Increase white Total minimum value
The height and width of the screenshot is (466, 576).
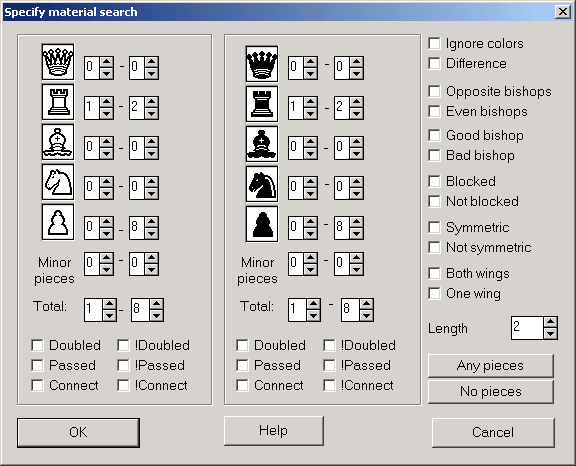[x=109, y=304]
